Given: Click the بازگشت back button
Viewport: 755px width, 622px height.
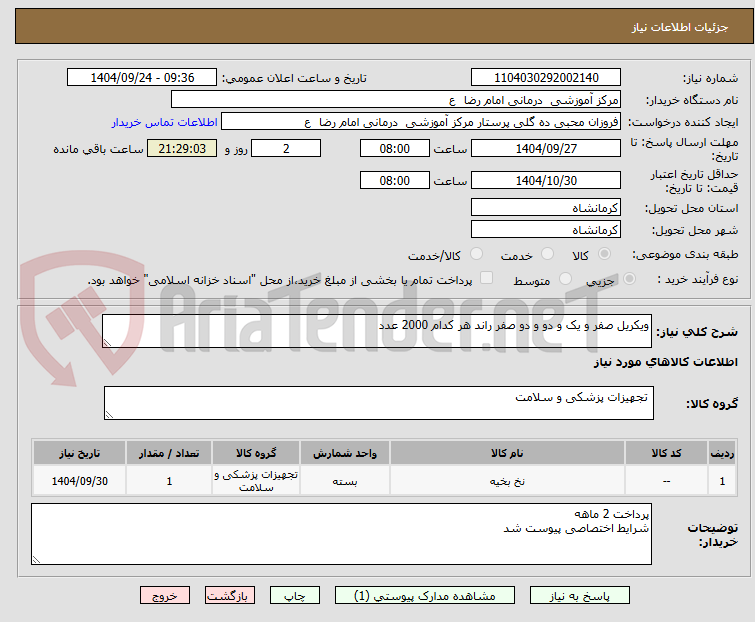Looking at the screenshot, I should coord(230,596).
